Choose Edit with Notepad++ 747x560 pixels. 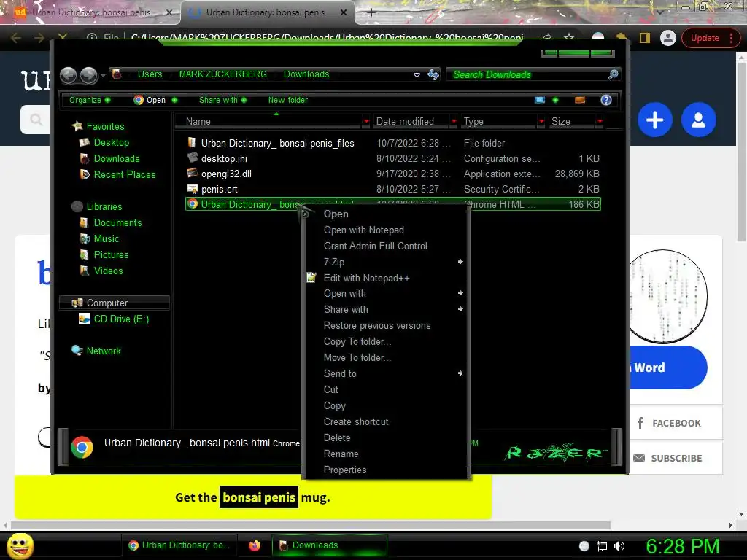click(387, 278)
